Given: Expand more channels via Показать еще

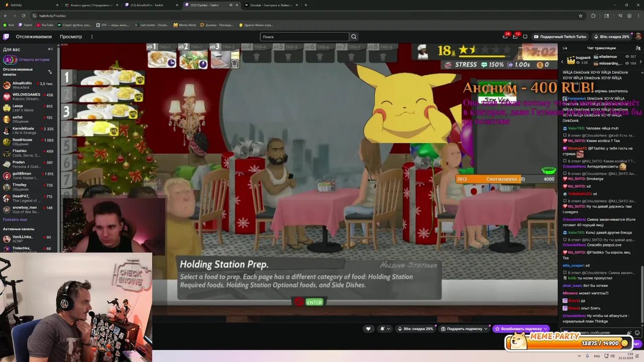Looking at the screenshot, I should 15,219.
